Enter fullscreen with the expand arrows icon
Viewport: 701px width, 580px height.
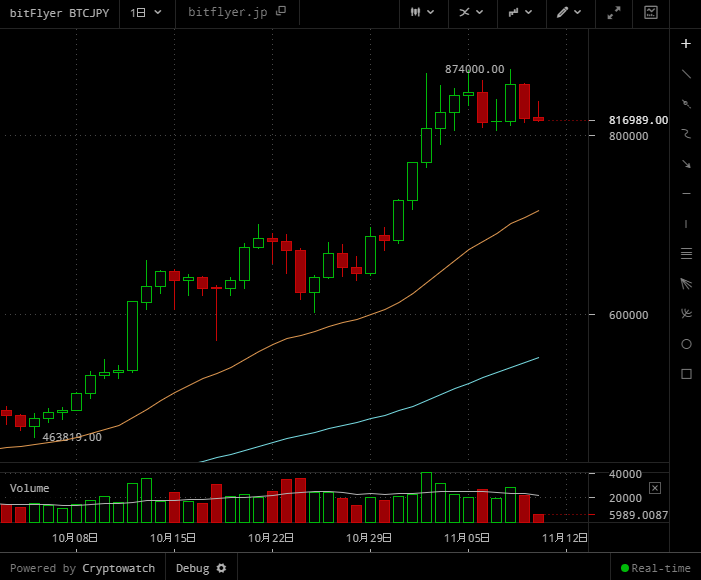[614, 12]
